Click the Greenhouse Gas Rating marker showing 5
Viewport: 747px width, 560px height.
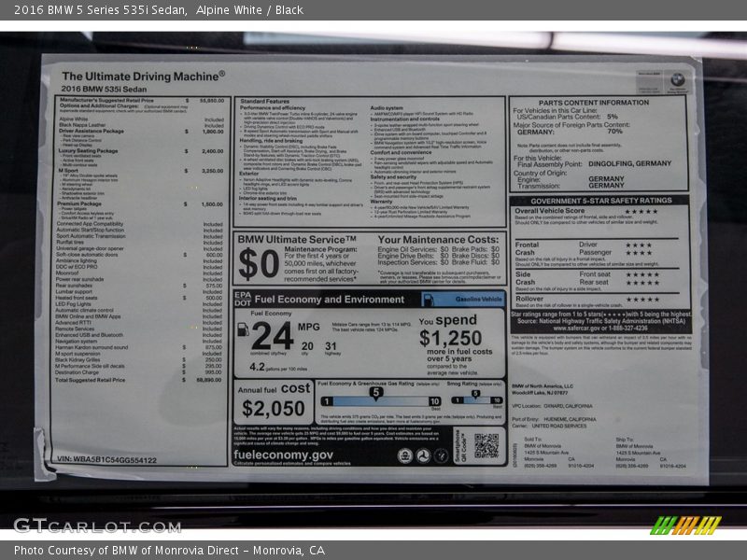375,393
